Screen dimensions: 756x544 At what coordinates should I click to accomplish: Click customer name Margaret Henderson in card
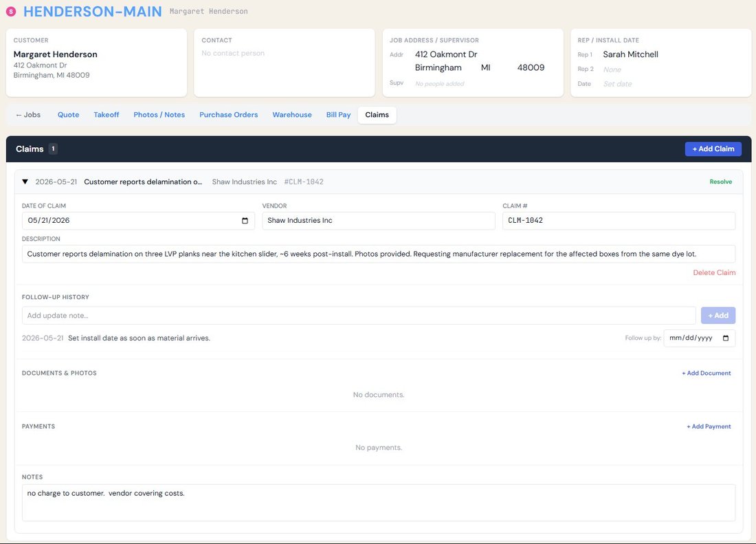tap(56, 54)
